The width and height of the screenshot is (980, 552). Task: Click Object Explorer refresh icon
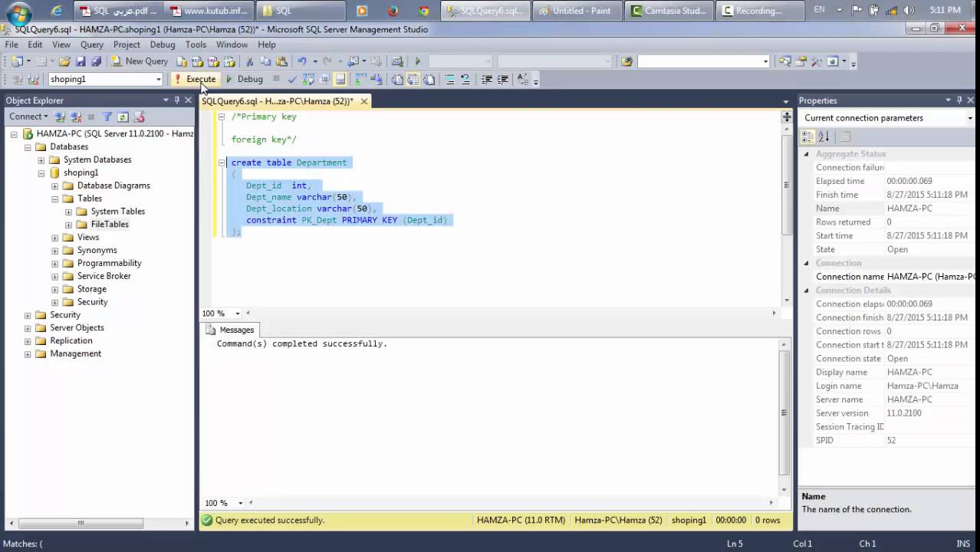tap(123, 117)
